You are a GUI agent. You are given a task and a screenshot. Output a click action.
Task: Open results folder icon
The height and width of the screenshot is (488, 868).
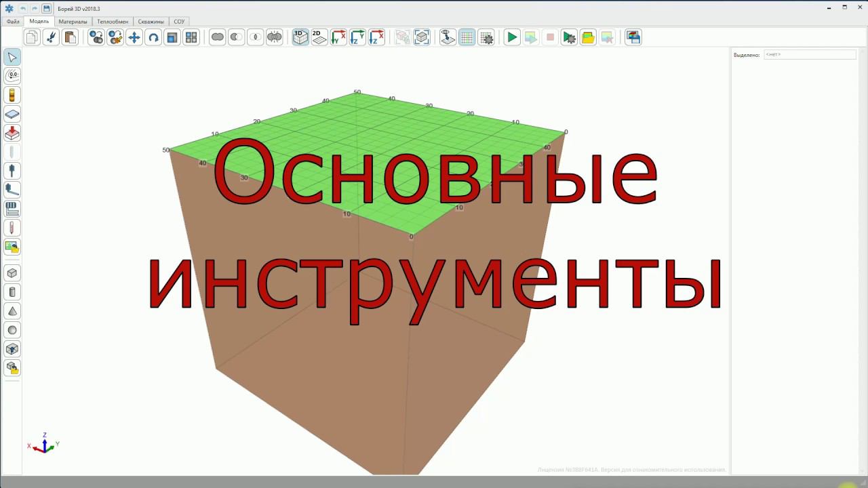[x=588, y=37]
